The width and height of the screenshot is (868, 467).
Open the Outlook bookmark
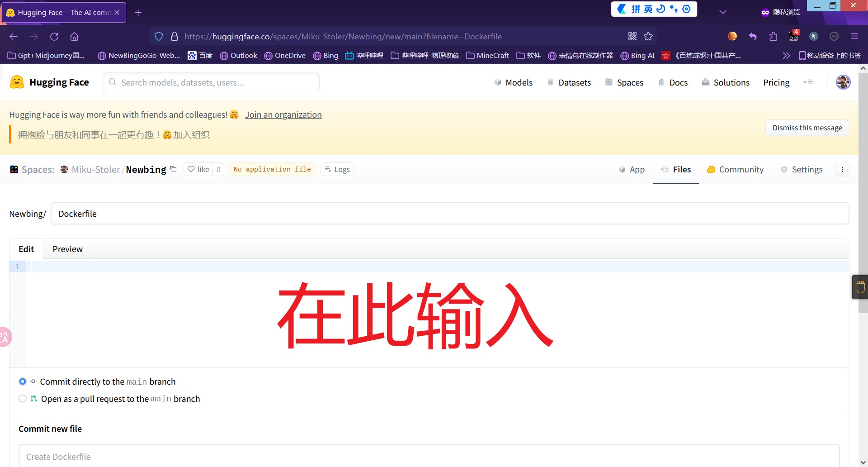point(238,56)
